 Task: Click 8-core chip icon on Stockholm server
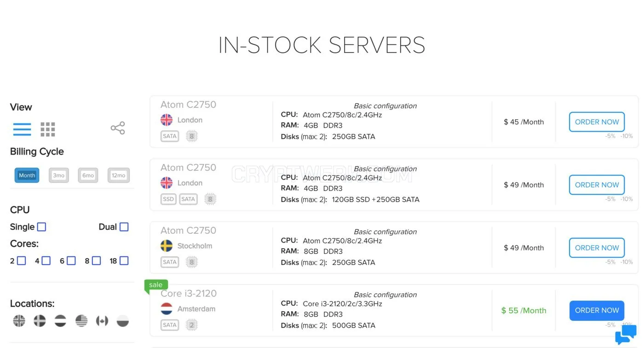[192, 262]
